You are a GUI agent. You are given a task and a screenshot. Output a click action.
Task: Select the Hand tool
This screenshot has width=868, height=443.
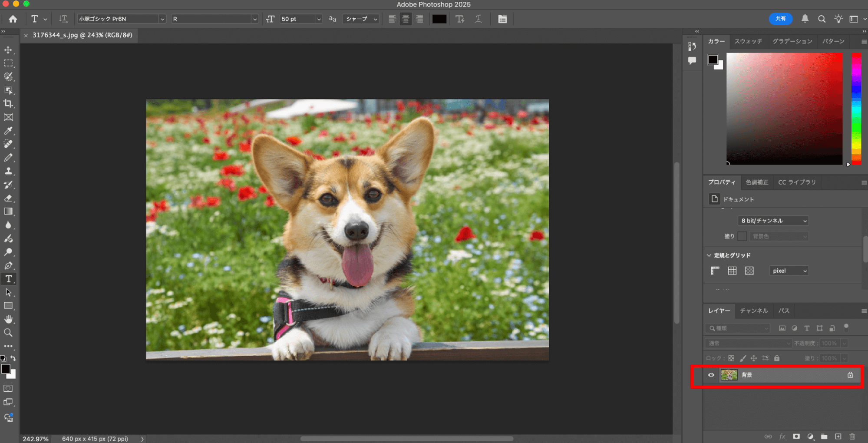8,319
